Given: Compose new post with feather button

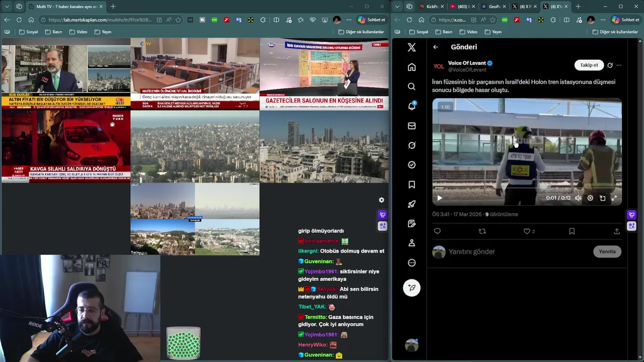Looking at the screenshot, I should [x=412, y=288].
